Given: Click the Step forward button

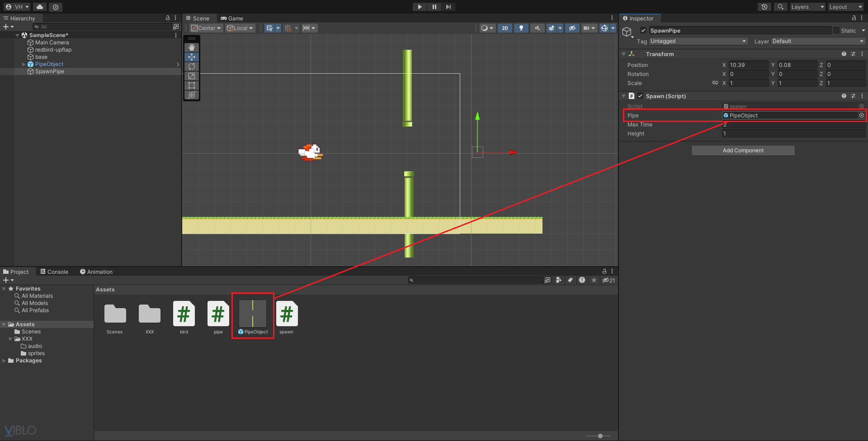Looking at the screenshot, I should pos(448,7).
